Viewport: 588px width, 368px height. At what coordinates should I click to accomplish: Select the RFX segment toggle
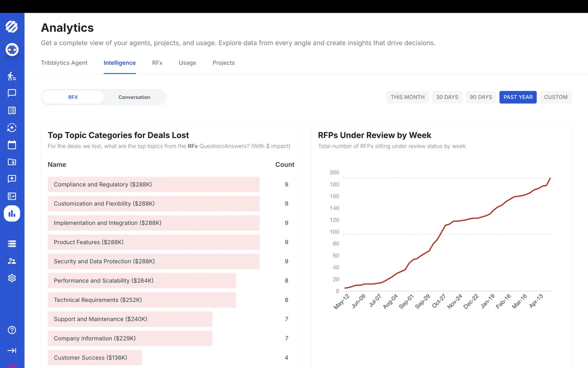73,97
